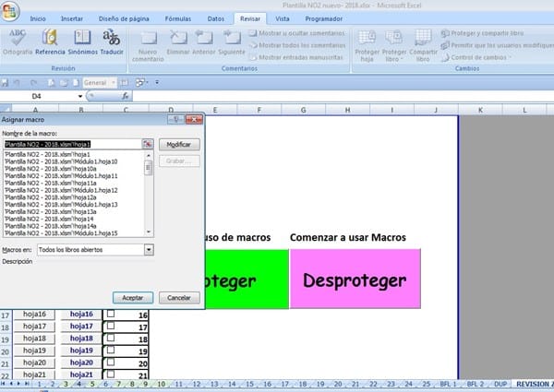The height and width of the screenshot is (392, 554).
Task: Click the insert function fx icon
Action: point(125,96)
